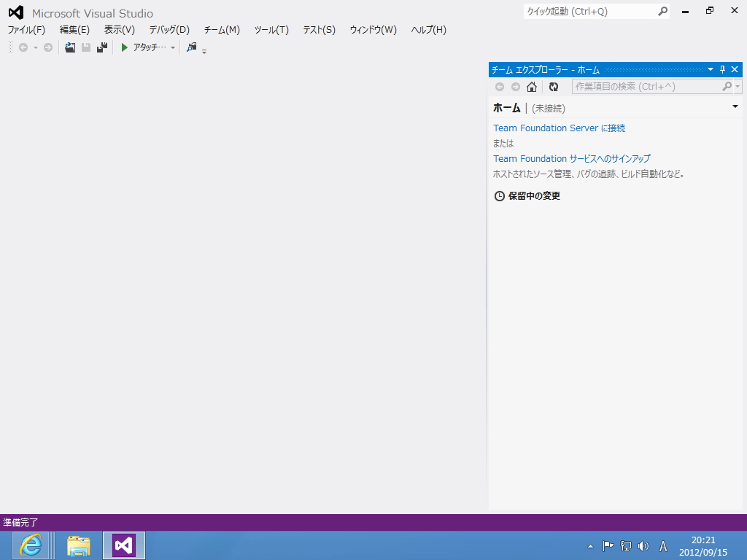Click the Visual Studio logo icon in title bar
Screen dimensions: 747x560
click(x=16, y=13)
